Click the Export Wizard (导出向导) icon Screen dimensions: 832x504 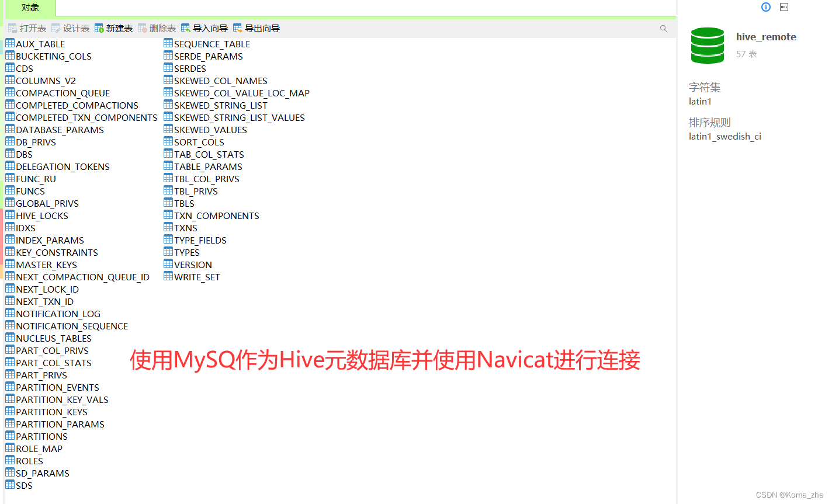(237, 28)
